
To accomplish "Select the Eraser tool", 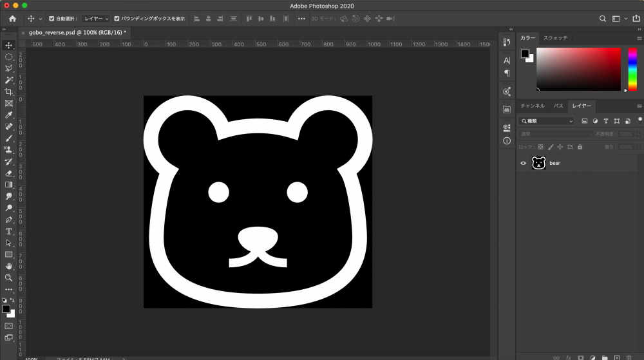I will 9,173.
